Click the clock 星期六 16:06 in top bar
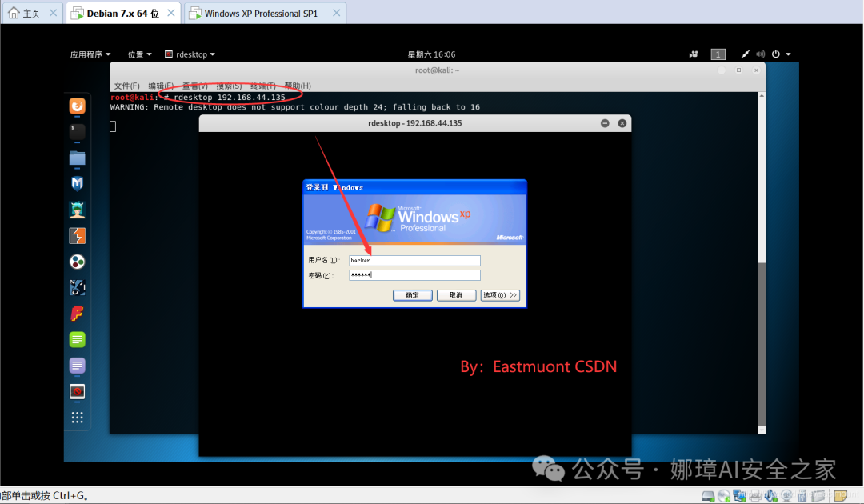 click(431, 54)
